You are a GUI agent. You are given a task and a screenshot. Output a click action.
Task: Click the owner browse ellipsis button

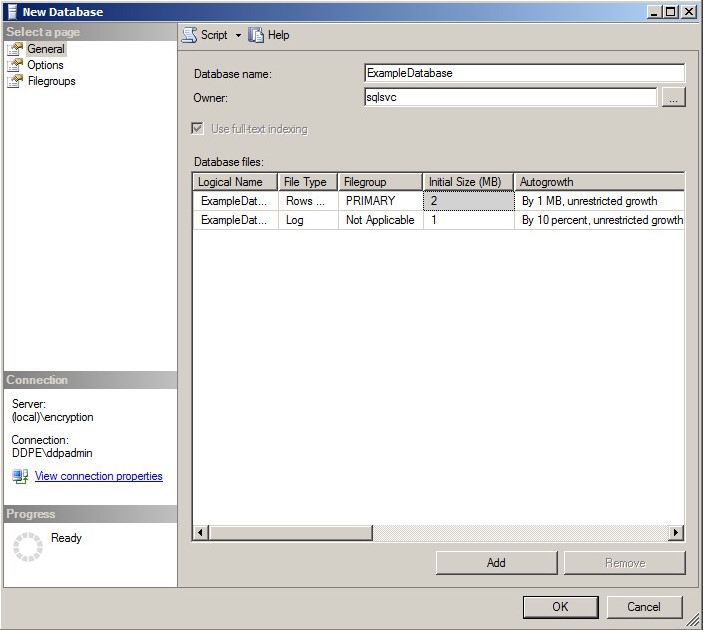tap(673, 97)
